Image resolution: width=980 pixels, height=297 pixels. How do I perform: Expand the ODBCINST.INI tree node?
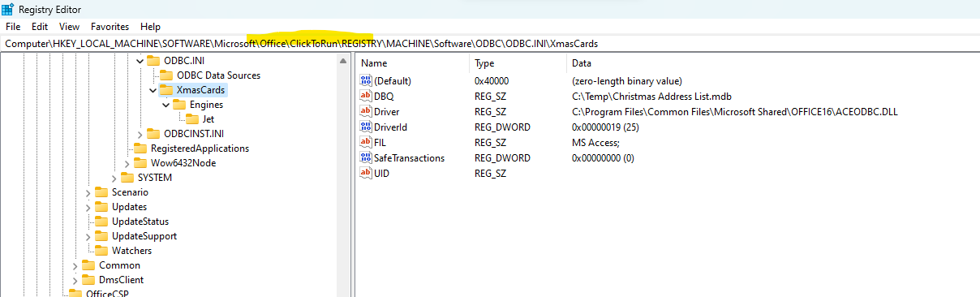(140, 134)
